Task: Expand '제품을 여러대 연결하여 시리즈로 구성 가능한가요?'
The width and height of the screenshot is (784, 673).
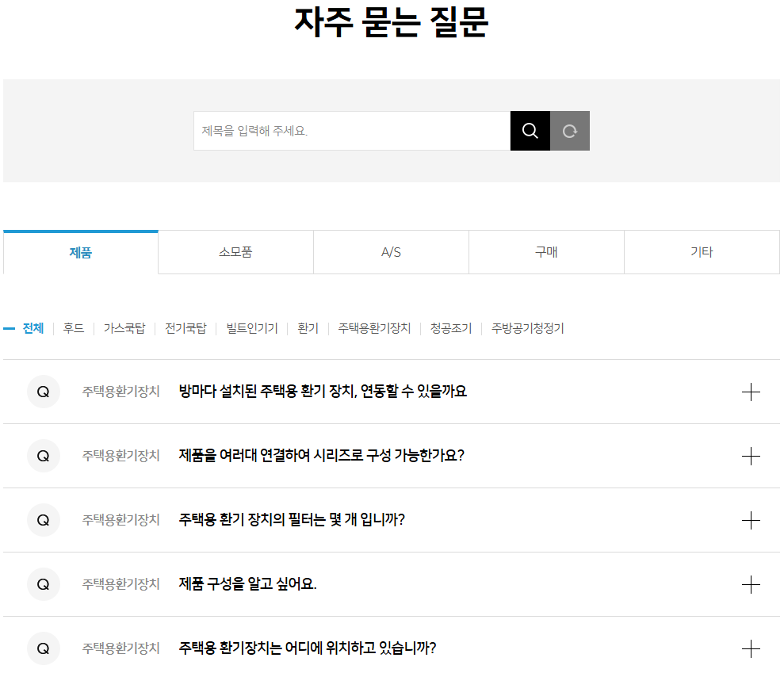Action: tap(750, 456)
